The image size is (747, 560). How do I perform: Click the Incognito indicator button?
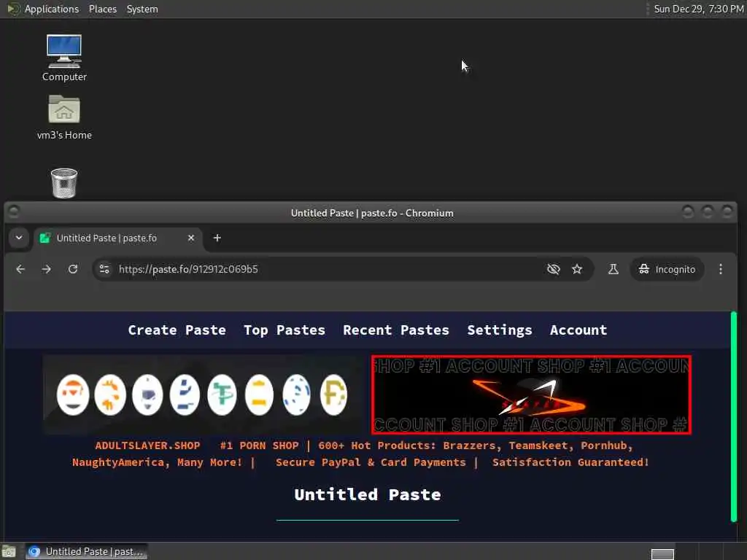(x=667, y=270)
